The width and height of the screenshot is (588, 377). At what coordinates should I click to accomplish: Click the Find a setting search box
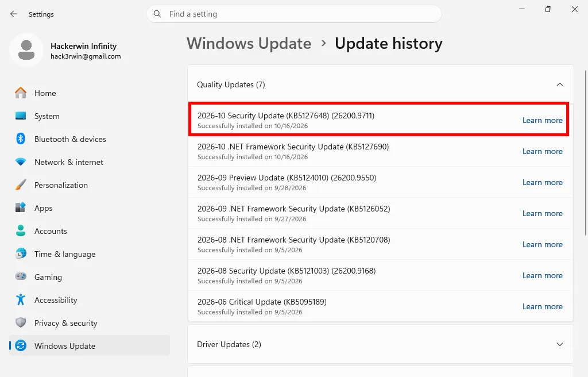(x=293, y=14)
